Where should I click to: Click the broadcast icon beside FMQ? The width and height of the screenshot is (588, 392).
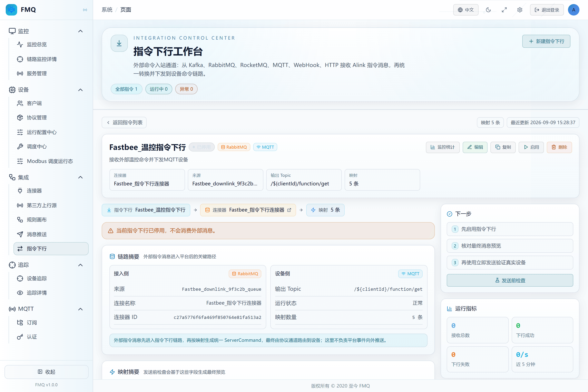pos(85,10)
